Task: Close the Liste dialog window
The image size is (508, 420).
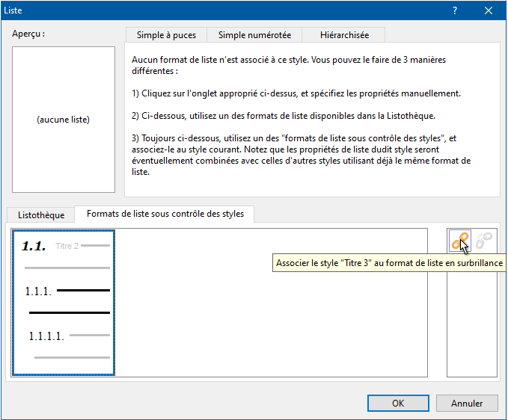Action: (x=489, y=10)
